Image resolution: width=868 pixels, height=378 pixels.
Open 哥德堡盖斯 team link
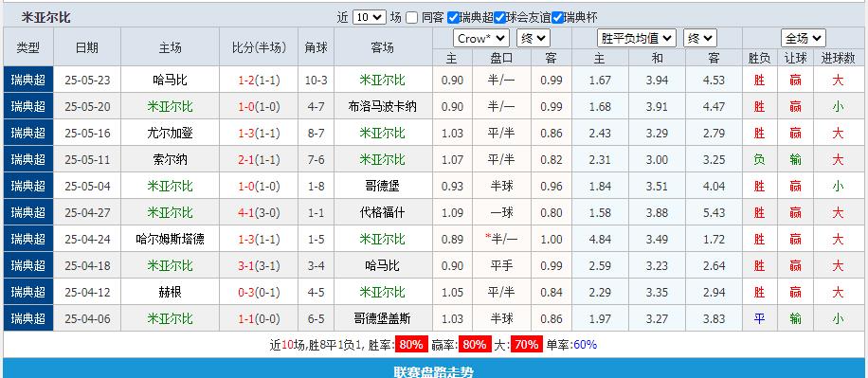(382, 319)
